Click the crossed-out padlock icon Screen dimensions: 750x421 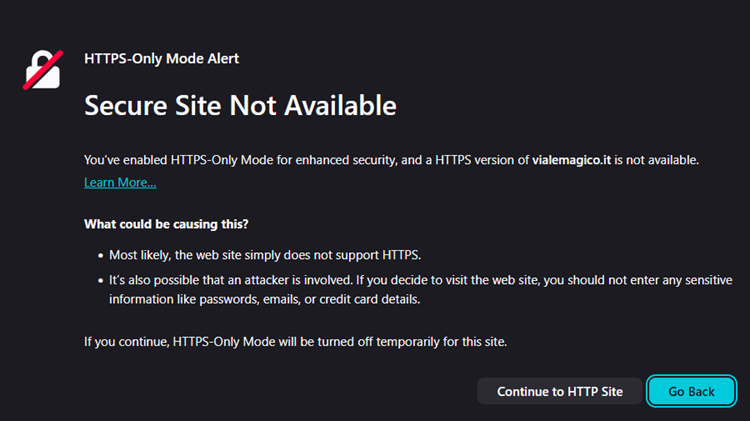pyautogui.click(x=43, y=69)
